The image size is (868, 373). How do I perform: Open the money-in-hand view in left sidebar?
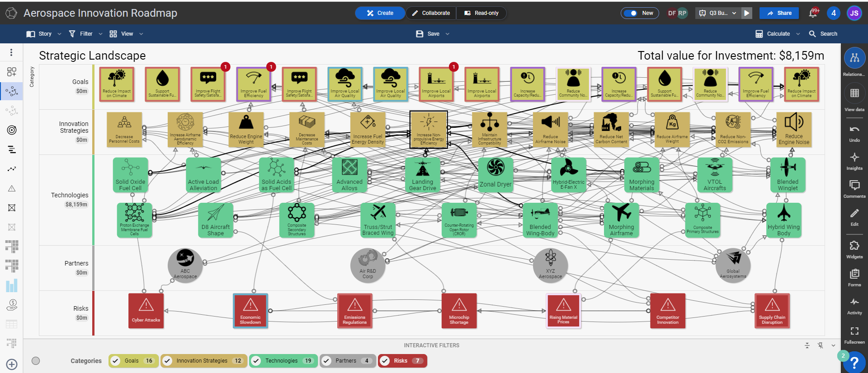coord(12,305)
